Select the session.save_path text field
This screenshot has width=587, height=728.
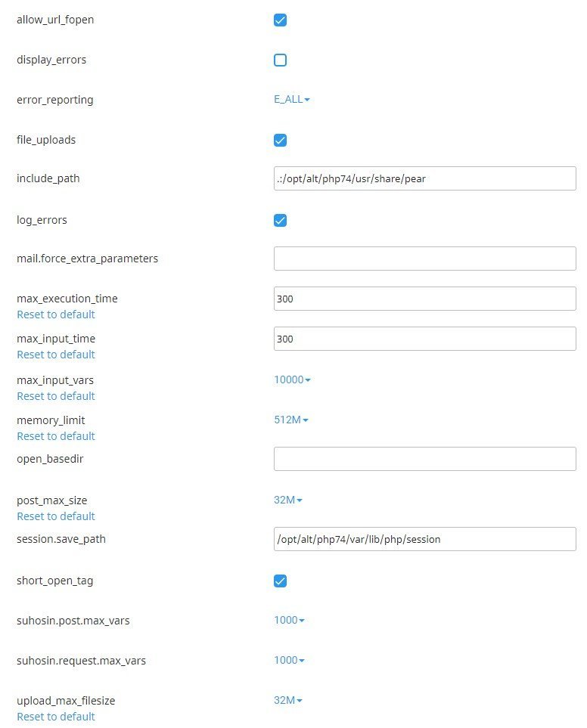[424, 539]
